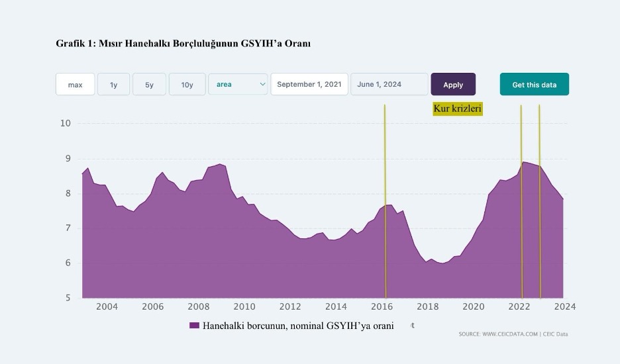The width and height of the screenshot is (620, 364).
Task: Click the purple legend color swatch
Action: point(194,326)
